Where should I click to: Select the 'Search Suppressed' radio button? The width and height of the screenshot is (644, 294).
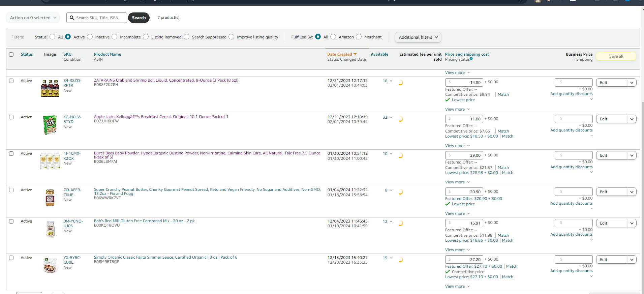pyautogui.click(x=187, y=37)
